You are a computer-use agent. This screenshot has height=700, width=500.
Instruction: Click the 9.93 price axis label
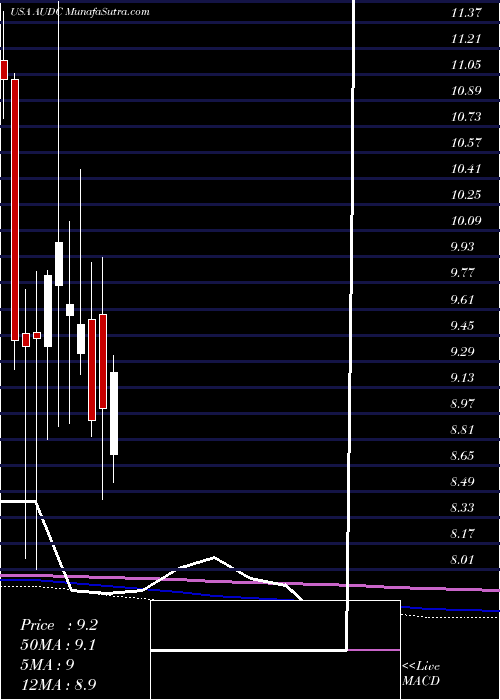click(462, 247)
